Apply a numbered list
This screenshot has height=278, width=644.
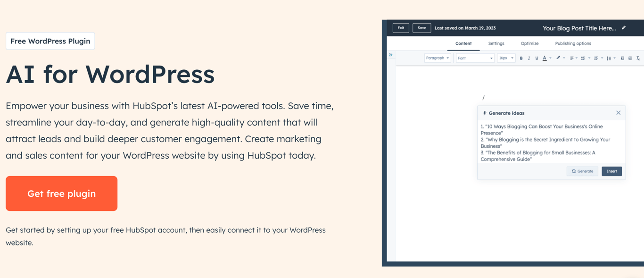[596, 58]
